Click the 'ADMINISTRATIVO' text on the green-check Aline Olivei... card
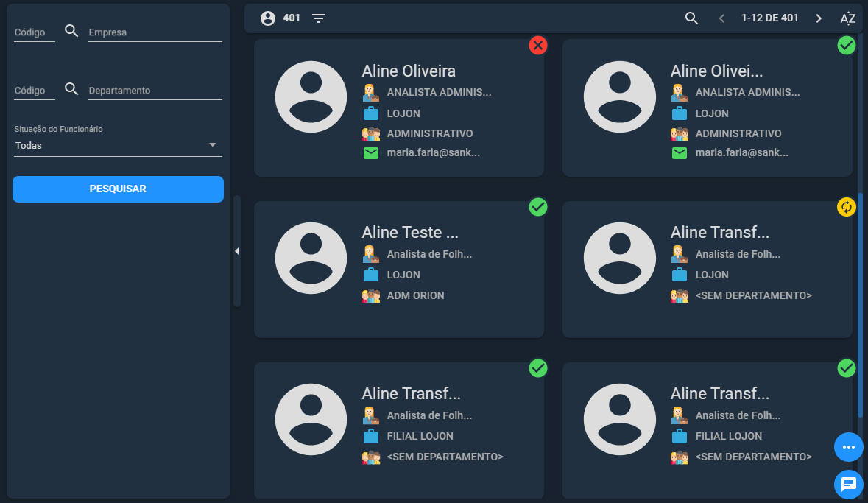This screenshot has height=503, width=868. [738, 133]
